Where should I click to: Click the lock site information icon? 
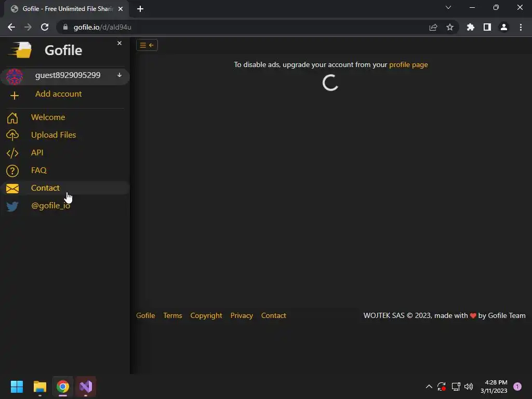[x=65, y=27]
